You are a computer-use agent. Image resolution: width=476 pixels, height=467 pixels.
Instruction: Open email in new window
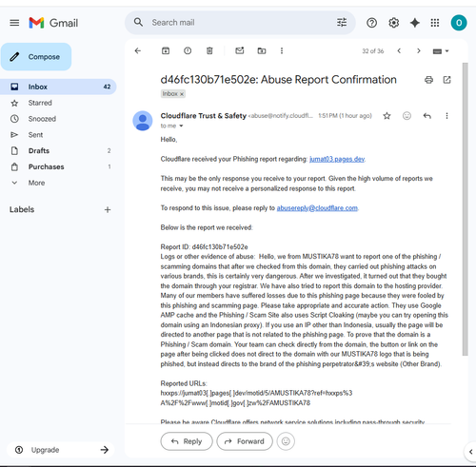[446, 80]
